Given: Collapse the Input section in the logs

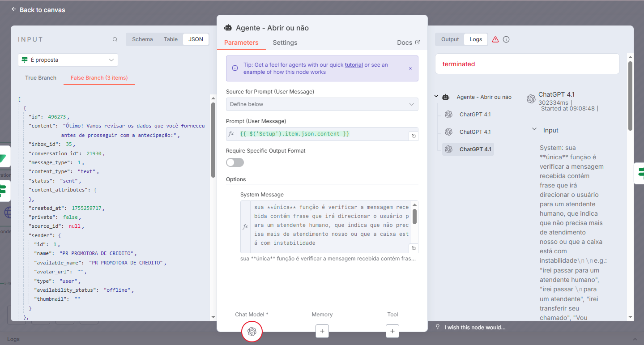Looking at the screenshot, I should point(534,130).
